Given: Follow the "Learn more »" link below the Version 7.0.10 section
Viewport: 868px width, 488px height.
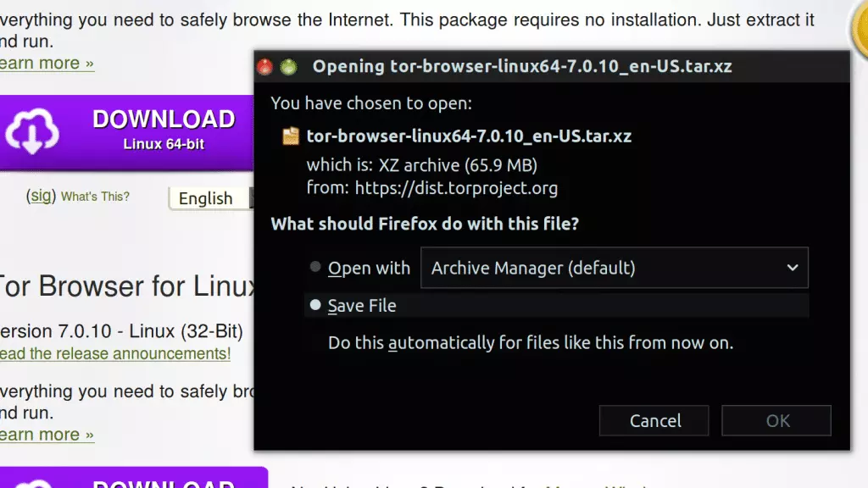Looking at the screenshot, I should tap(47, 435).
